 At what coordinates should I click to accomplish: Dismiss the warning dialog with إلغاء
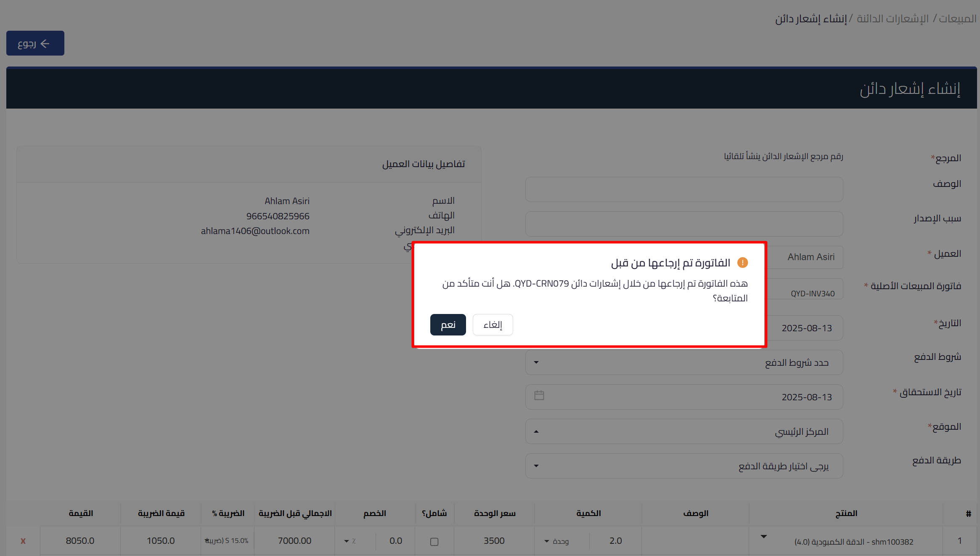(x=493, y=325)
